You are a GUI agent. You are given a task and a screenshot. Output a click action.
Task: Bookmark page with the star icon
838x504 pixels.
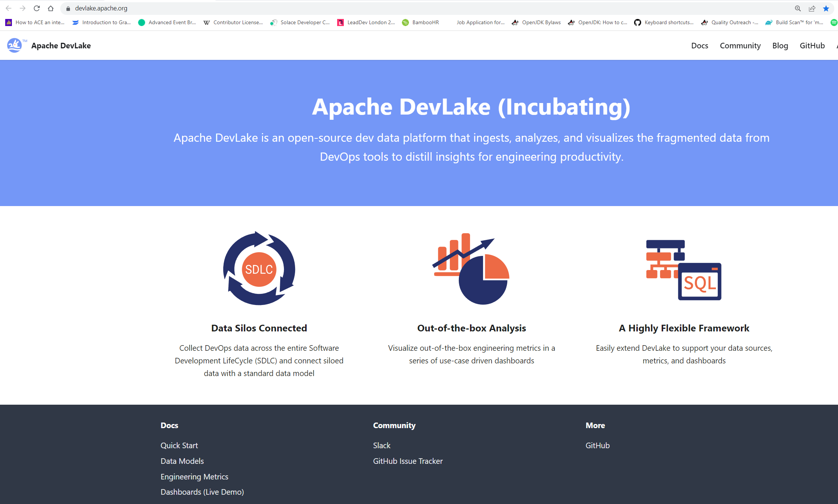tap(826, 8)
